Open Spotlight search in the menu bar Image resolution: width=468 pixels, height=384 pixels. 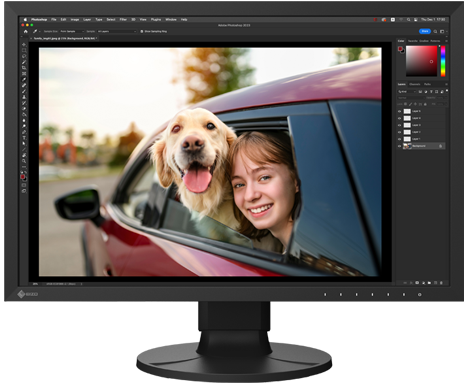point(408,20)
